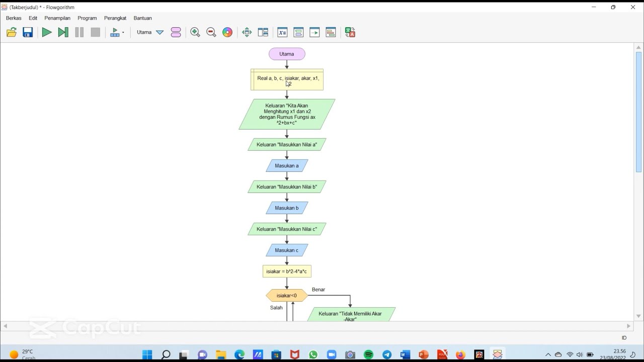644x362 pixels.
Task: Open Microsoft Edge from the taskbar
Action: tap(239, 355)
